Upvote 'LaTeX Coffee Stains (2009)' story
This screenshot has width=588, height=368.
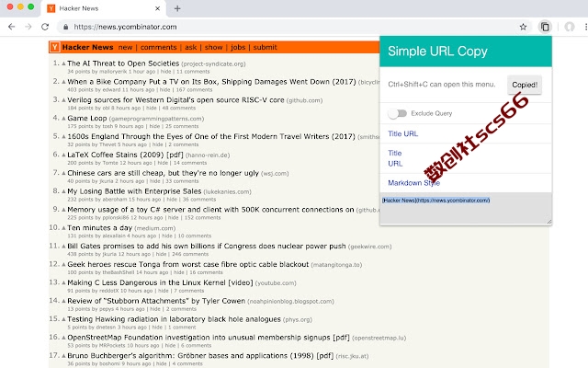63,155
